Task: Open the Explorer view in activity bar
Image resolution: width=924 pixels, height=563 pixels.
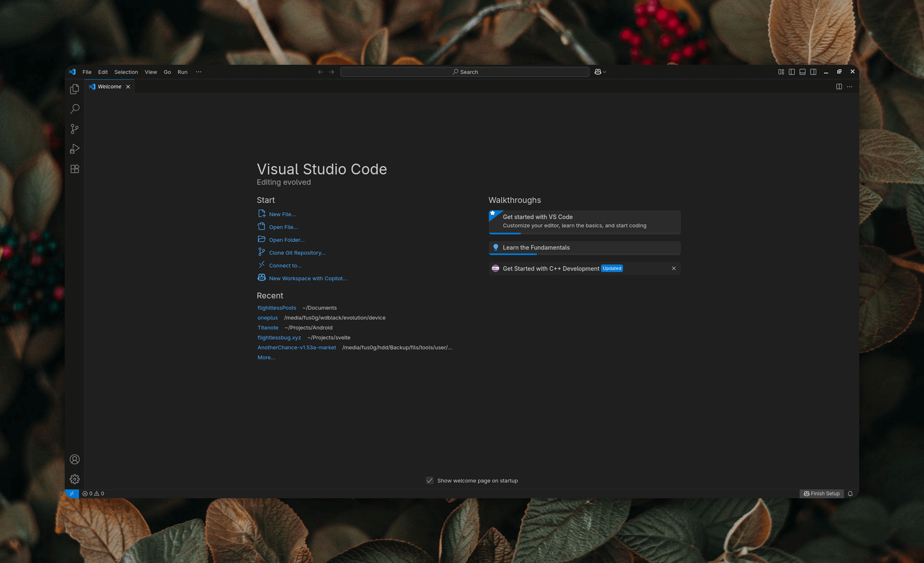Action: pos(75,89)
